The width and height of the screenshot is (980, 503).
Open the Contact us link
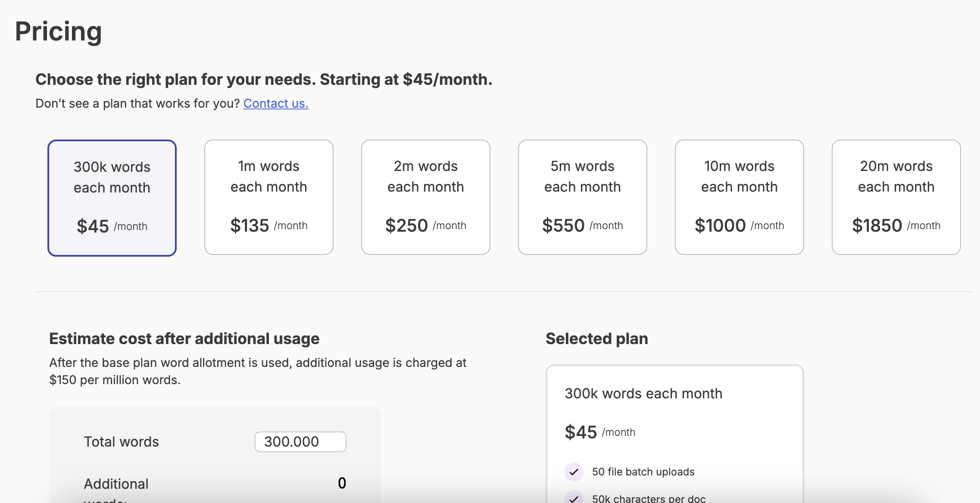(x=276, y=103)
